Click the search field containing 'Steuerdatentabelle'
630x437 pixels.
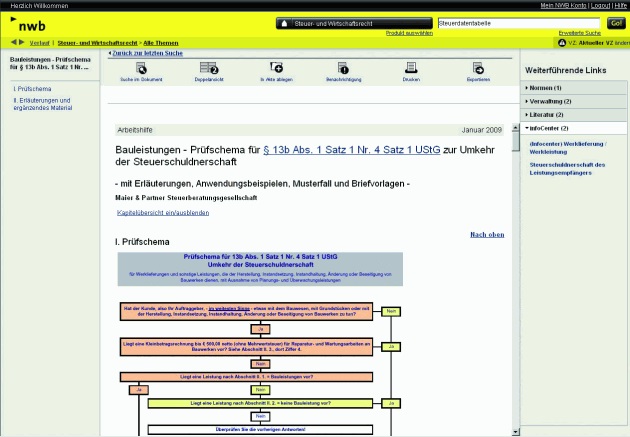(518, 22)
